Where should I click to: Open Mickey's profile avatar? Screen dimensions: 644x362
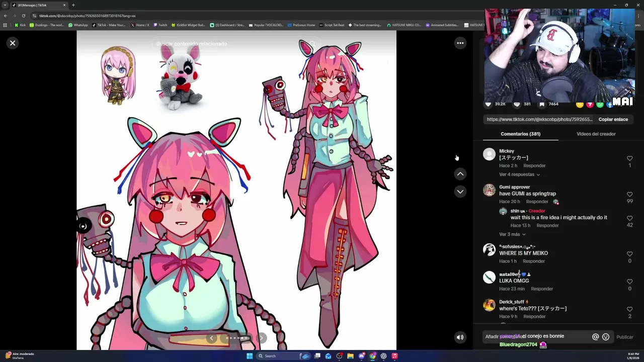[x=489, y=154]
